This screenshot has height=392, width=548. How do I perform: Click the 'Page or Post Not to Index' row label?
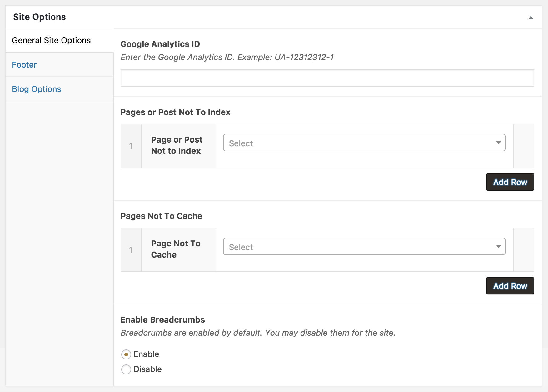tap(177, 145)
